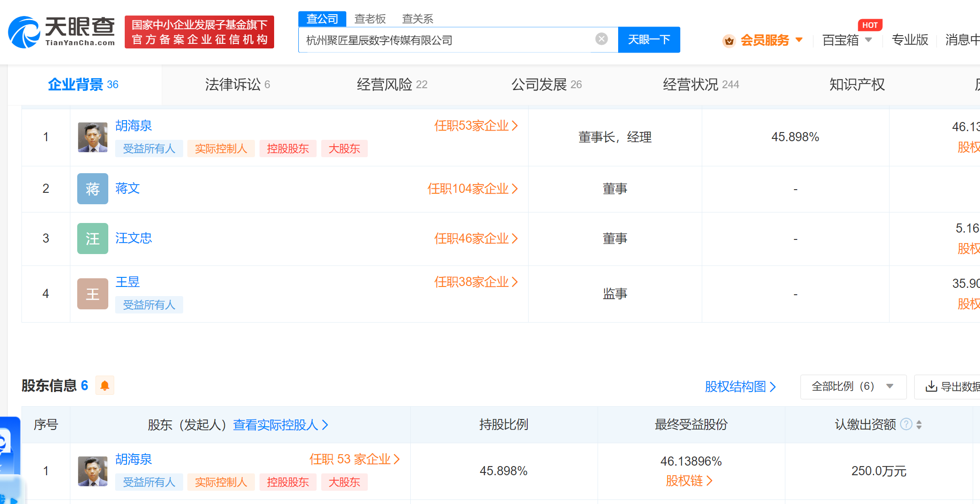Switch to the 法律诉讼 tab
Screen dimensions: 980x504
[x=238, y=85]
